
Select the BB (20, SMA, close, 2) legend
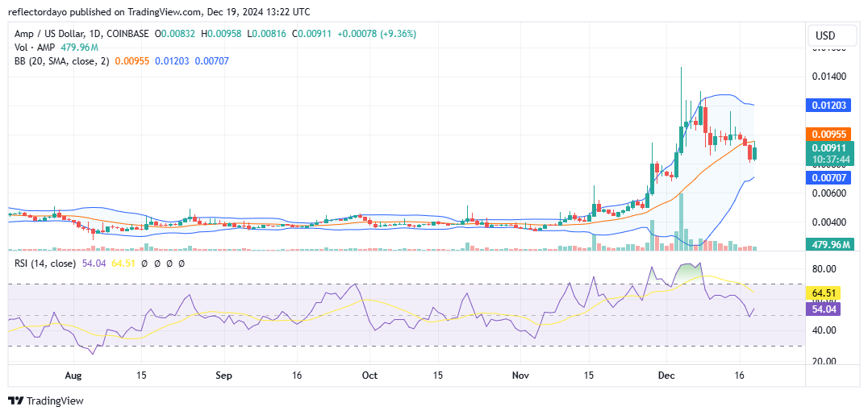[x=63, y=61]
